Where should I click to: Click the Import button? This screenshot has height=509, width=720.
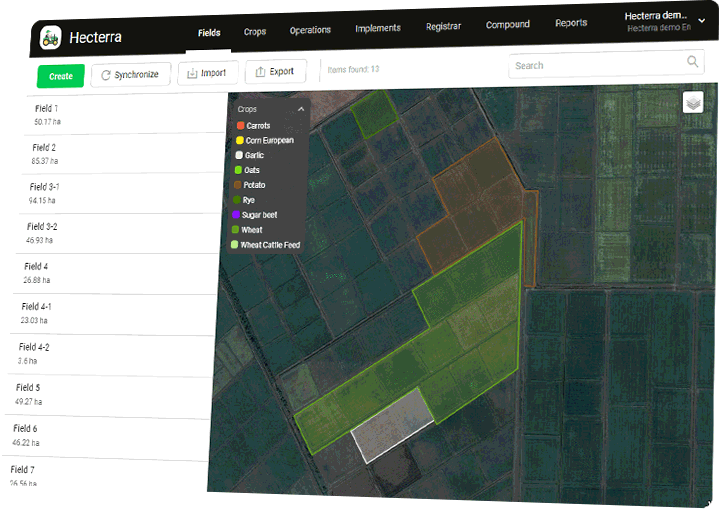point(207,73)
